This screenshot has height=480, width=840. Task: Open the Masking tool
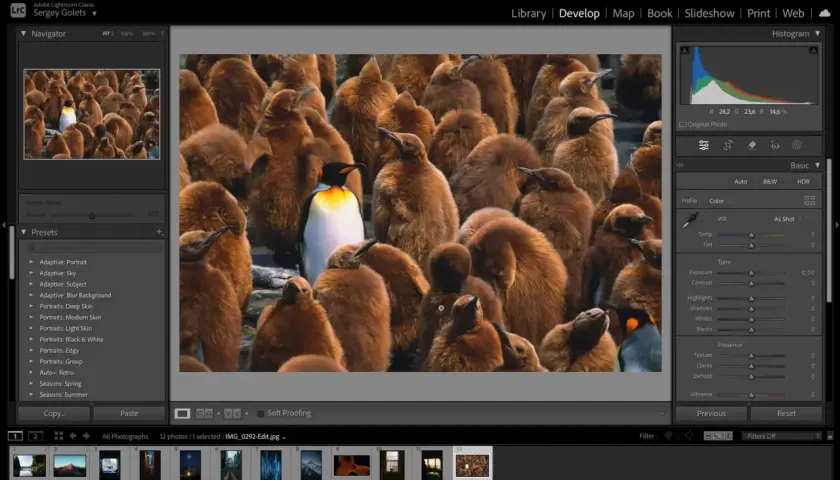click(x=797, y=145)
